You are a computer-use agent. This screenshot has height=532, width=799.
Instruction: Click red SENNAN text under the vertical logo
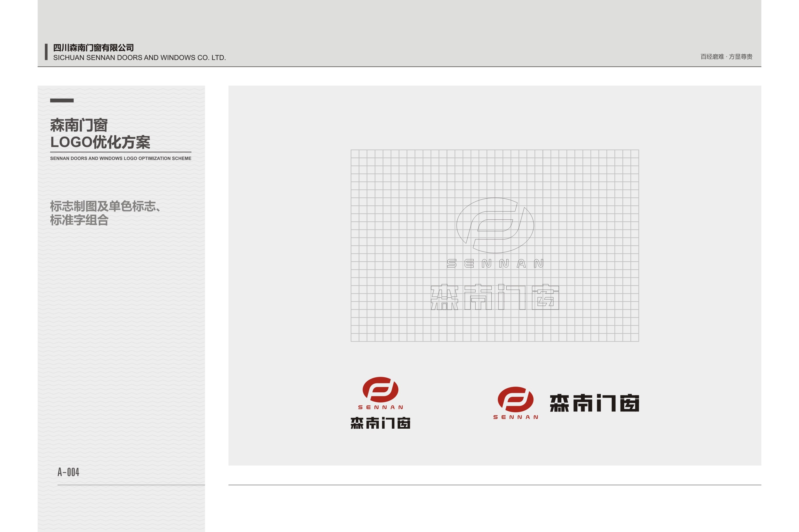tap(380, 407)
